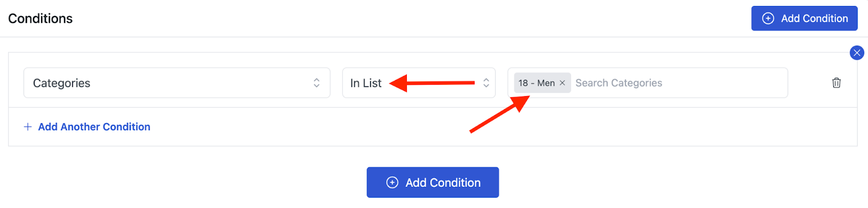868x208 pixels.
Task: Click plus-circle icon in bottom Add Condition button
Action: (392, 182)
